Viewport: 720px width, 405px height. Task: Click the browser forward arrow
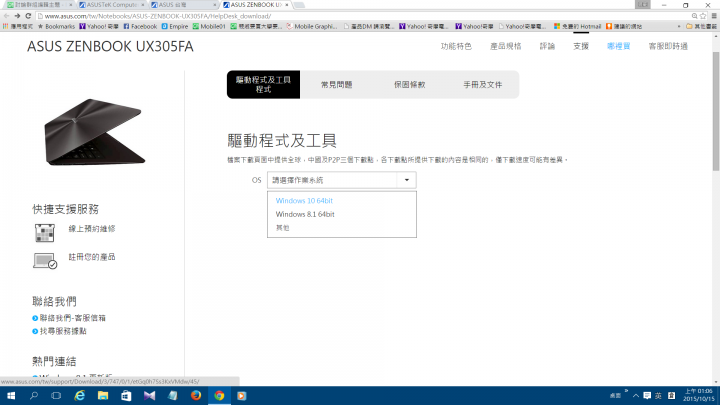coord(17,16)
